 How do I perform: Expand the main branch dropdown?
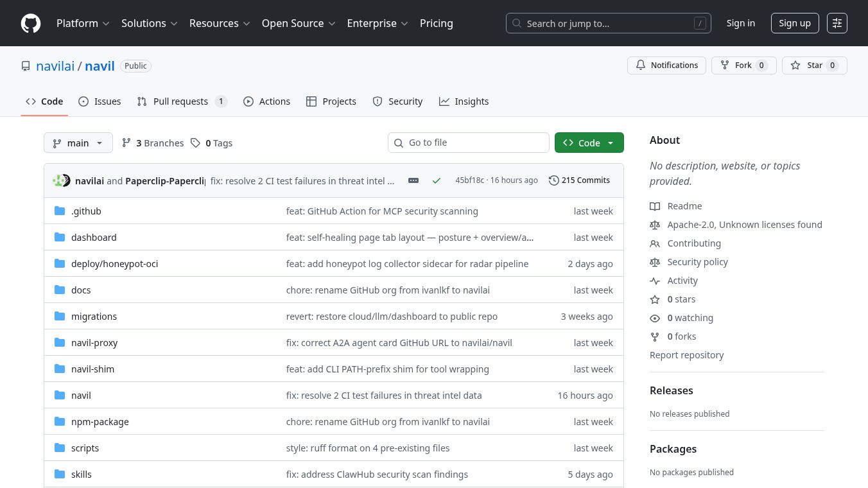coord(78,143)
